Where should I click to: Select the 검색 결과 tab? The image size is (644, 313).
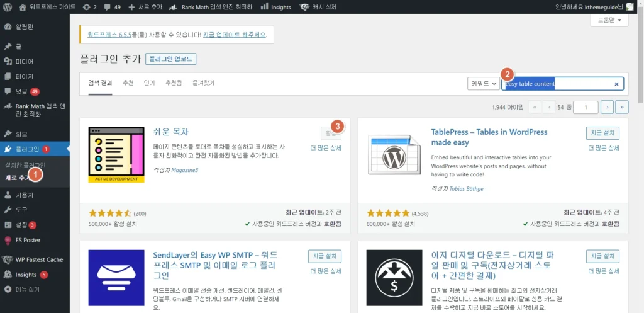pos(100,83)
